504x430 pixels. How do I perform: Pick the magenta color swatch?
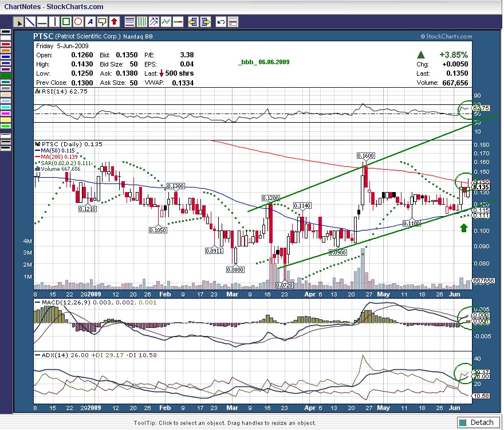[x=6, y=114]
